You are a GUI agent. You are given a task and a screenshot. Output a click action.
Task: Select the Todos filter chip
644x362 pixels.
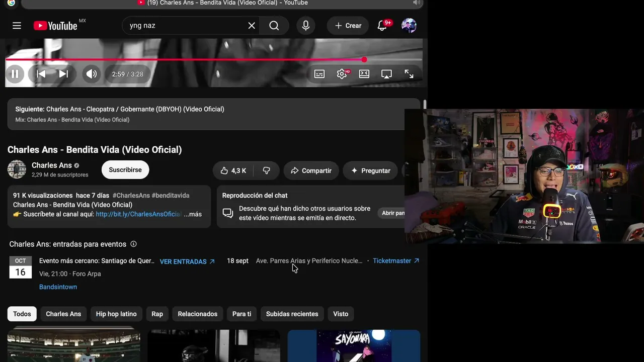22,314
